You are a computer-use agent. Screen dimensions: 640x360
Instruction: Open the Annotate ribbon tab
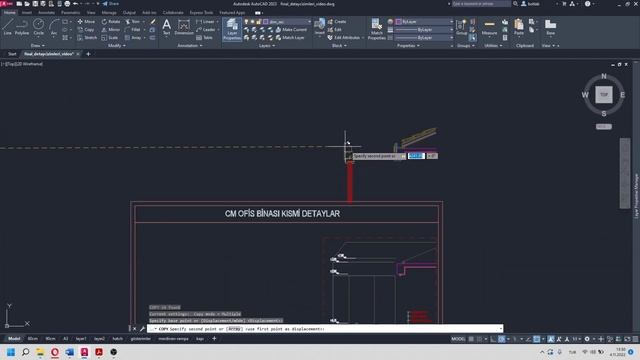coord(46,13)
